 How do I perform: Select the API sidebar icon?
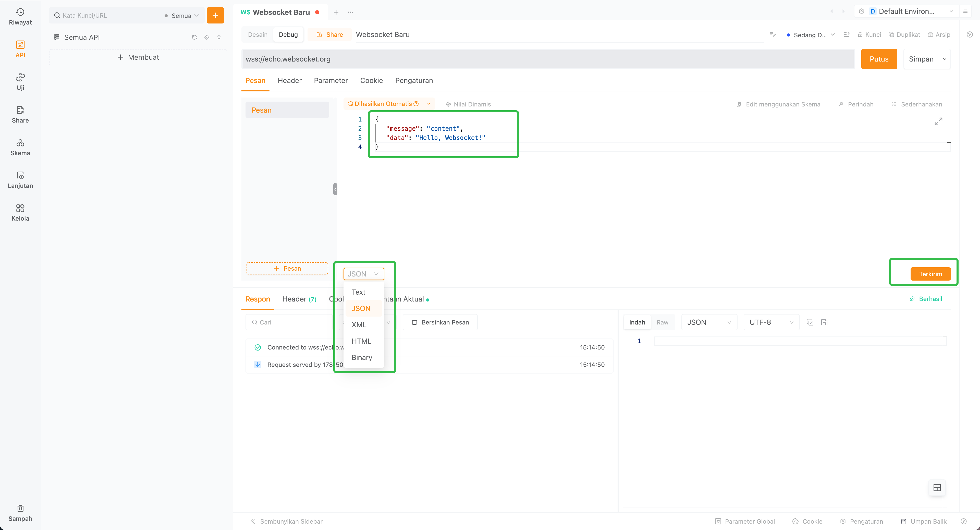[20, 50]
